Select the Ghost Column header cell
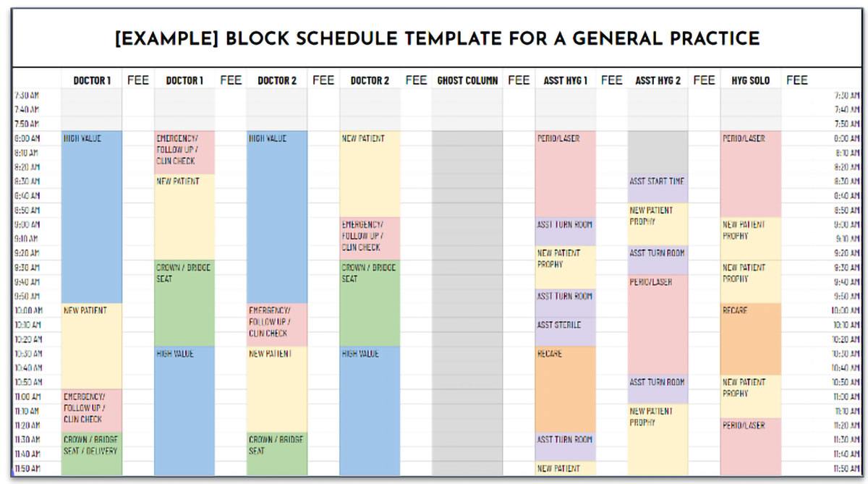 [x=467, y=80]
